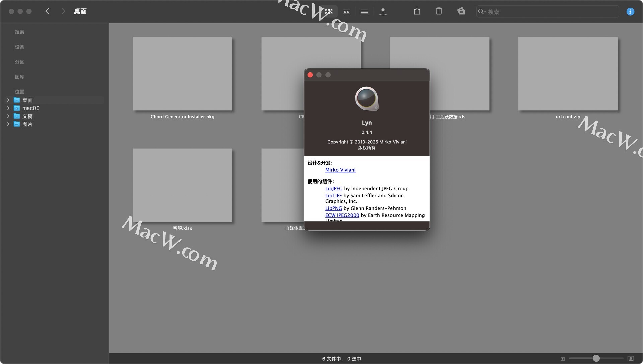Select the url.conf.zip thumbnail
Image resolution: width=643 pixels, height=364 pixels.
[568, 73]
